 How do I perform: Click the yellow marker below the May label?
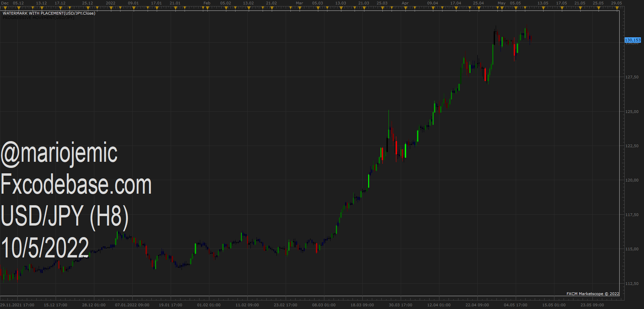pos(502,8)
